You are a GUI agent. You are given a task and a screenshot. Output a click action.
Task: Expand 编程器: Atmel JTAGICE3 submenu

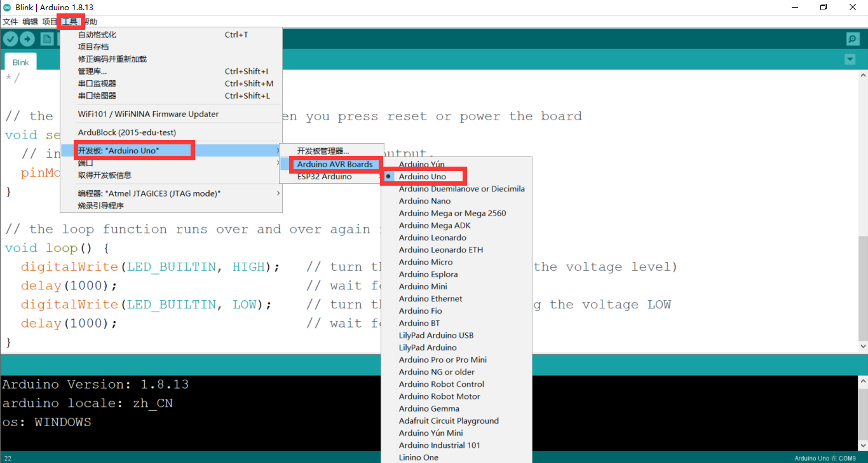[171, 193]
